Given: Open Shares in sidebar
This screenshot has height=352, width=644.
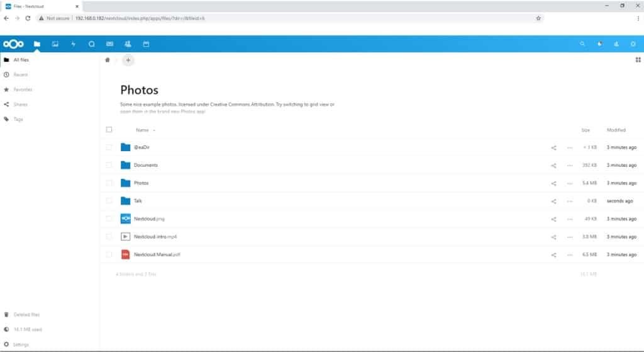Looking at the screenshot, I should tap(20, 104).
